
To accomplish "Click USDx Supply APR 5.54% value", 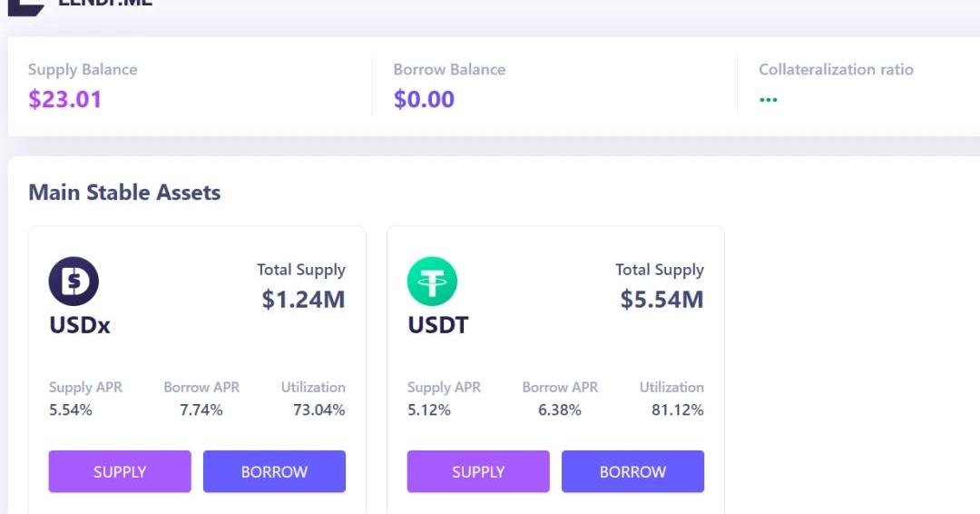I will click(x=71, y=410).
